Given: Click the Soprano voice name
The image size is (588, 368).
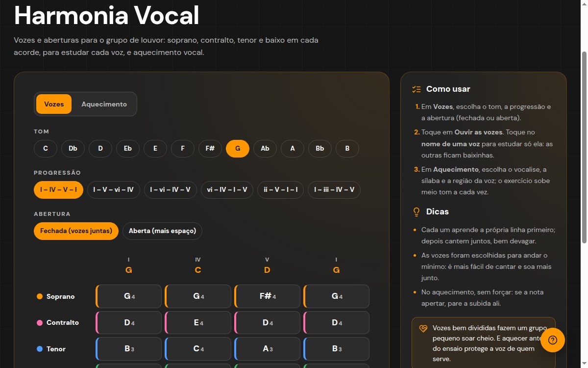Looking at the screenshot, I should pyautogui.click(x=61, y=296).
